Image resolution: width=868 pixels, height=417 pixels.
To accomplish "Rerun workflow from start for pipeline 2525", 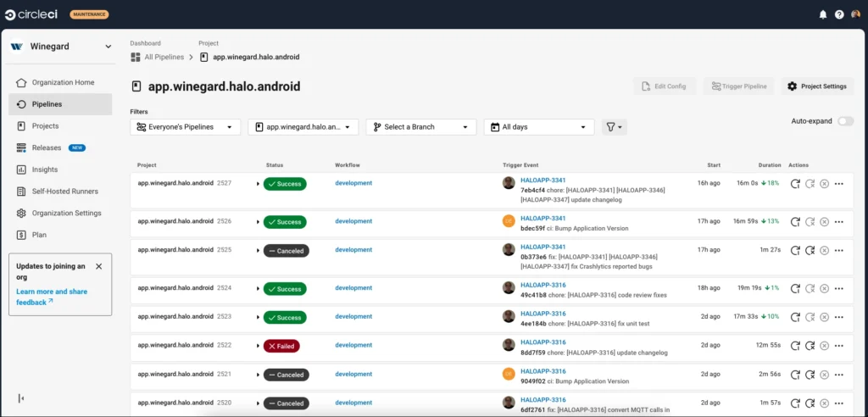I will (x=795, y=250).
